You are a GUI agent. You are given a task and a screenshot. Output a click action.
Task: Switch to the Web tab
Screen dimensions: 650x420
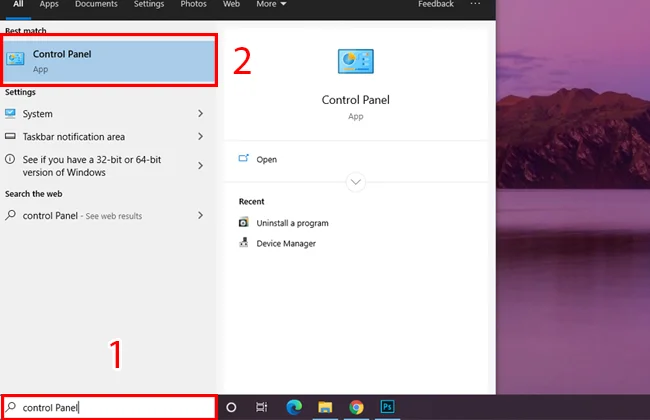[231, 4]
